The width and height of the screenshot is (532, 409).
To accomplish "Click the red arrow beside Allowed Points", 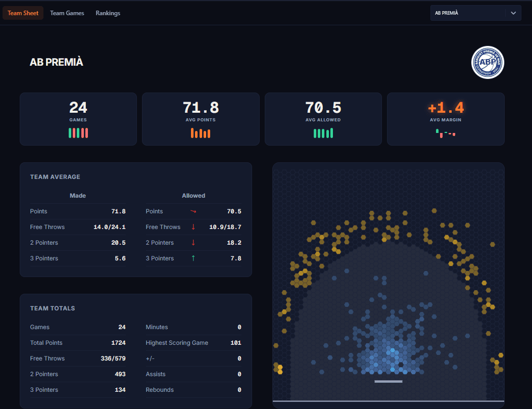I will coord(193,211).
